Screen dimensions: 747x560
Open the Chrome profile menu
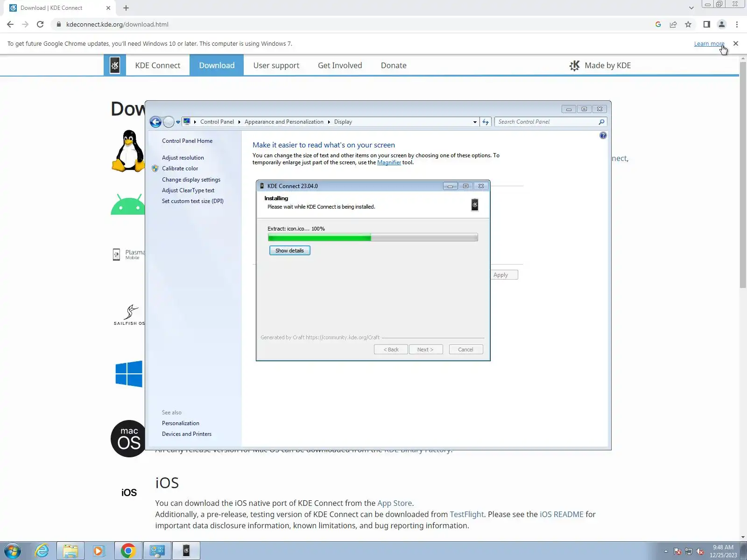point(722,24)
